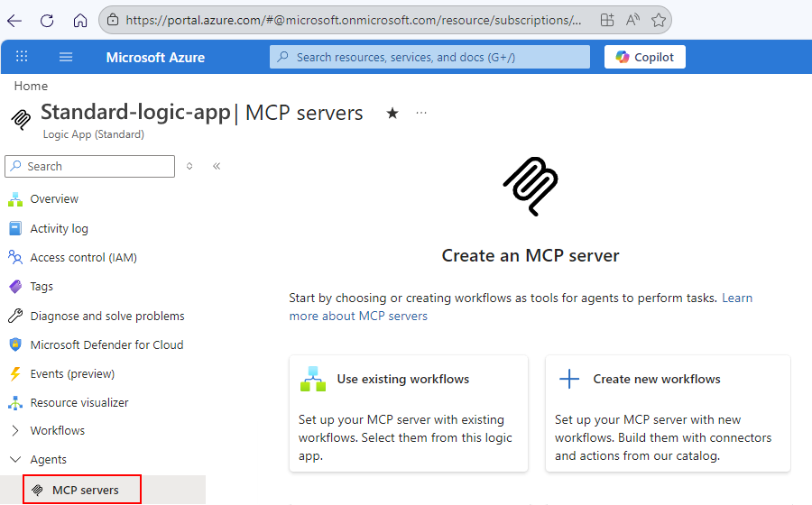812x505 pixels.
Task: Click the large MCP logo above the heading
Action: tap(531, 187)
